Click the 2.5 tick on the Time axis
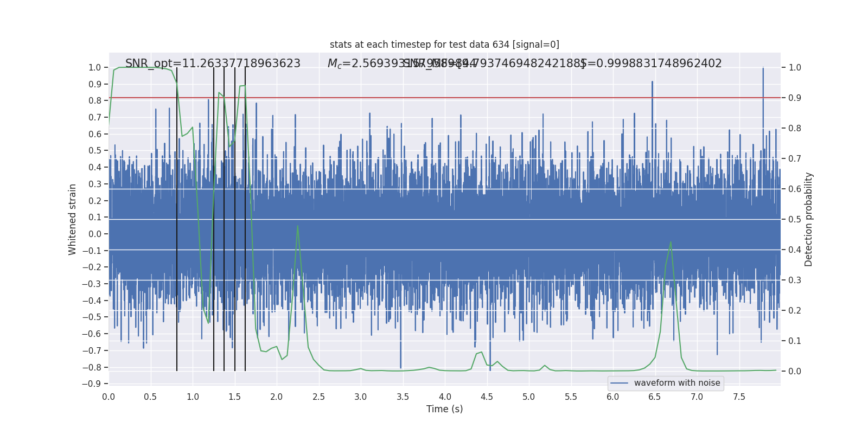This screenshot has height=434, width=868. coord(318,397)
